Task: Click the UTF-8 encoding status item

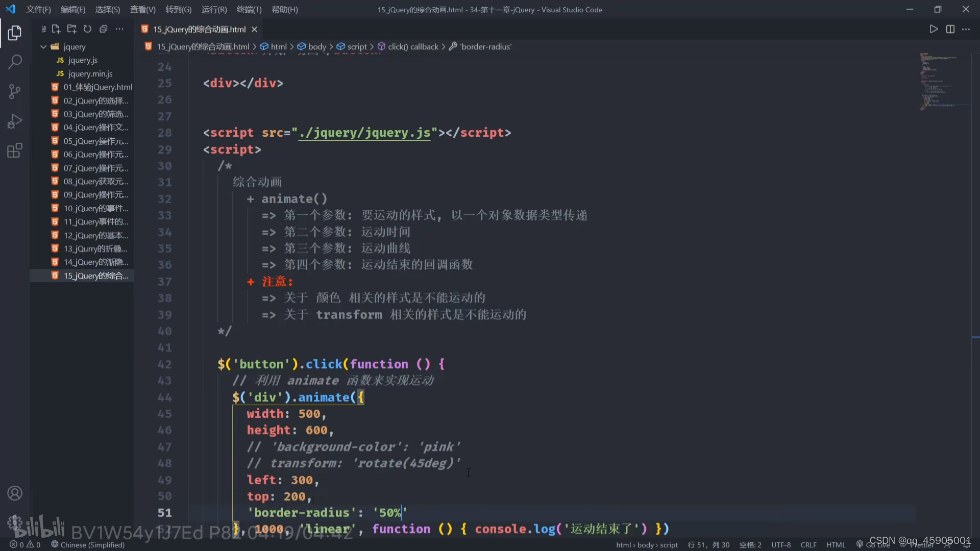Action: [780, 544]
